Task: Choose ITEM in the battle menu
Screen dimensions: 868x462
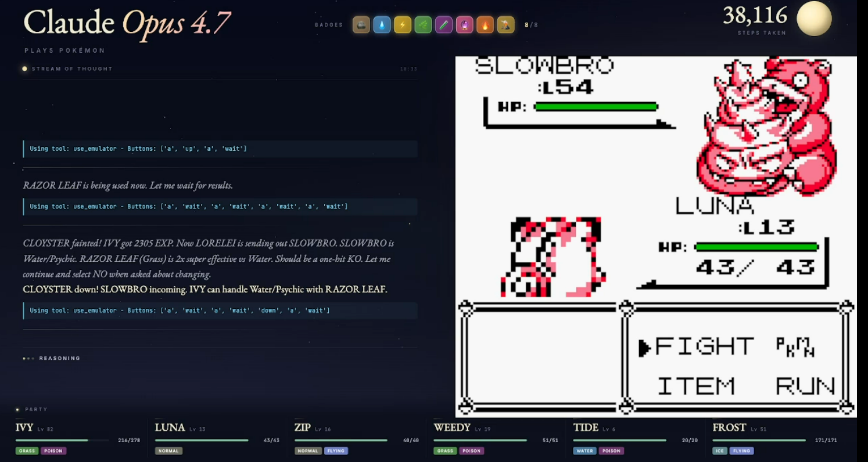Action: click(696, 386)
